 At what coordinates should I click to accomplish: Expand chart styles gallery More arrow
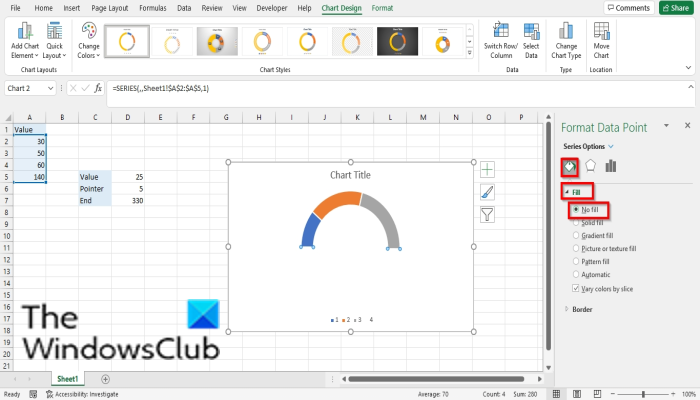pyautogui.click(x=469, y=53)
